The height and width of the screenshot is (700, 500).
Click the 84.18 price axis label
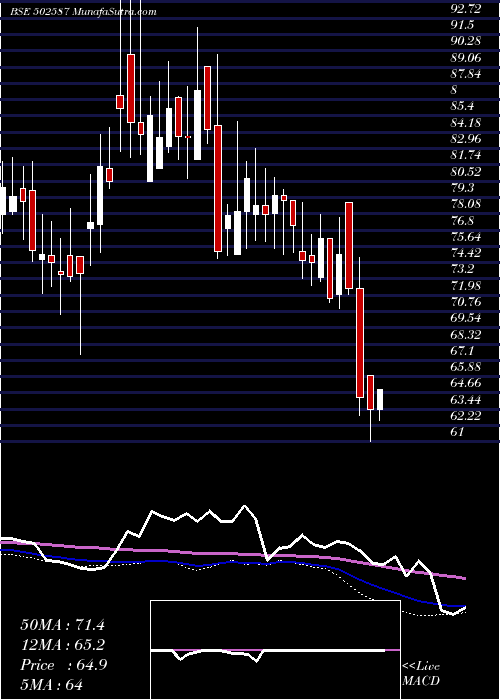(466, 122)
